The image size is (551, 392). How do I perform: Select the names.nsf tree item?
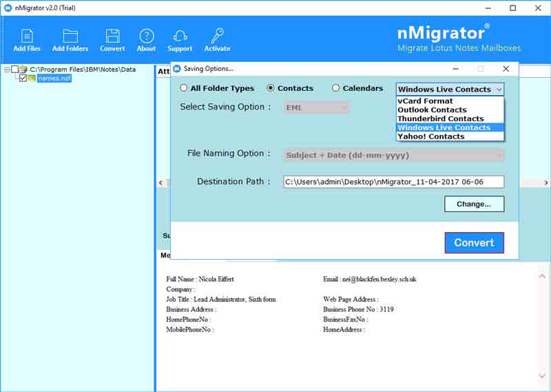(x=54, y=78)
